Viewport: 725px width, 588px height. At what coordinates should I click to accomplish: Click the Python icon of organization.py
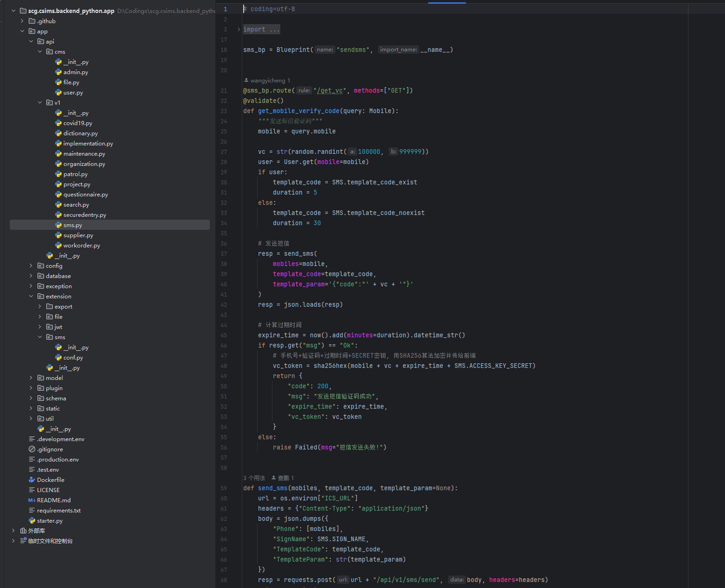pyautogui.click(x=58, y=164)
